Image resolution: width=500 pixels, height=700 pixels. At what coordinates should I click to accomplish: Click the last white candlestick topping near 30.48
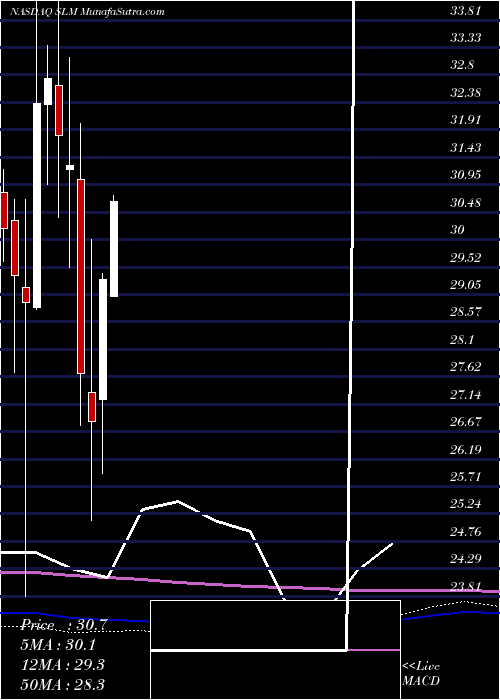click(114, 249)
